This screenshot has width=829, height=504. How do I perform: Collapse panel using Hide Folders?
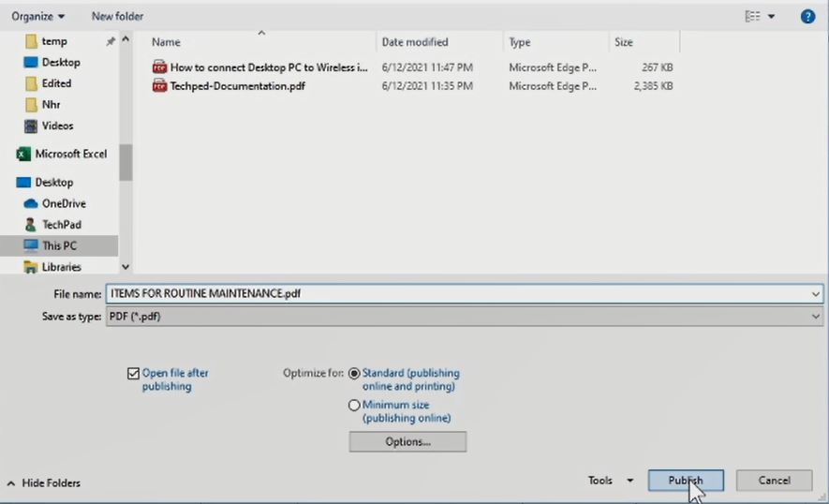44,482
